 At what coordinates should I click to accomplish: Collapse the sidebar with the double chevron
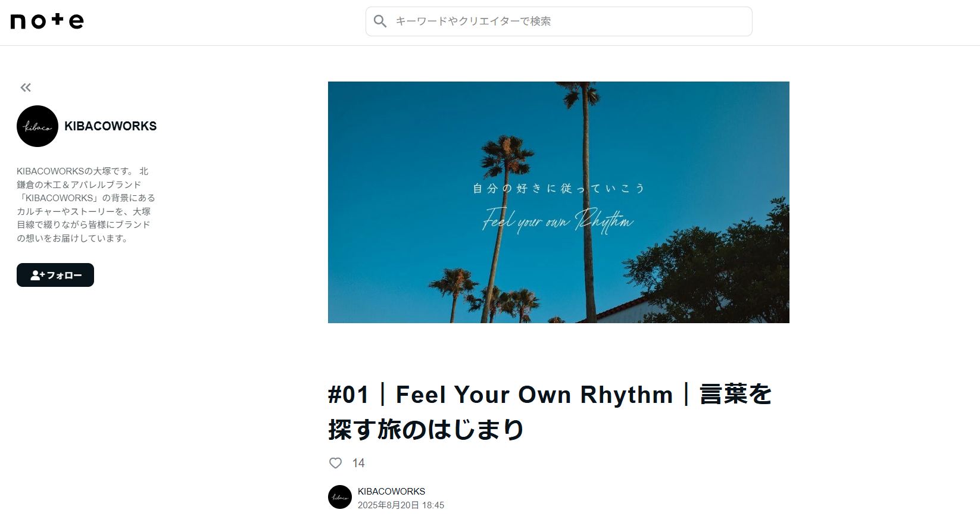pos(26,87)
